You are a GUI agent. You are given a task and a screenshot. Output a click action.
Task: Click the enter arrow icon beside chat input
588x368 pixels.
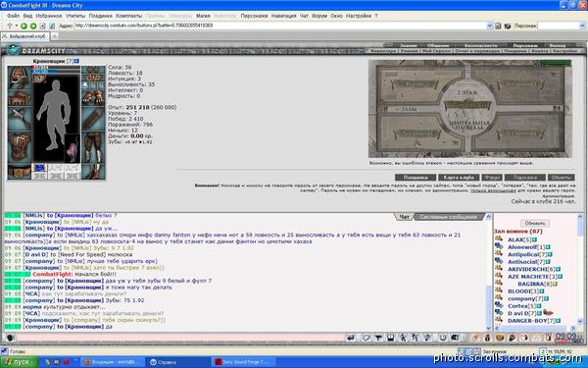tap(351, 338)
